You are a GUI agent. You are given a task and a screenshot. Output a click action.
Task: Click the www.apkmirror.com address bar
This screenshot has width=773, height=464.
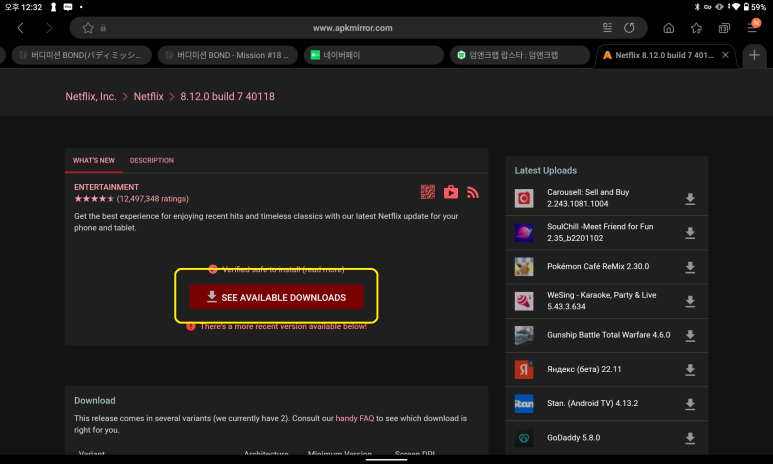[x=352, y=28]
